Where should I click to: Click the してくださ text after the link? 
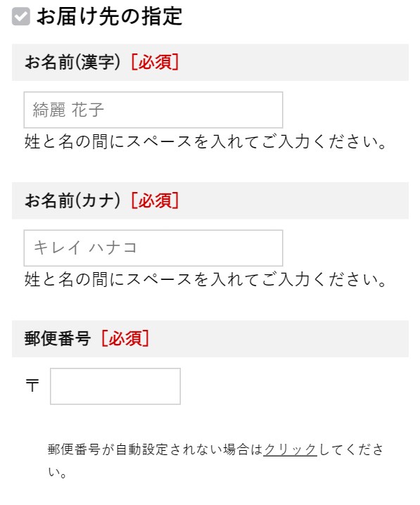(351, 449)
